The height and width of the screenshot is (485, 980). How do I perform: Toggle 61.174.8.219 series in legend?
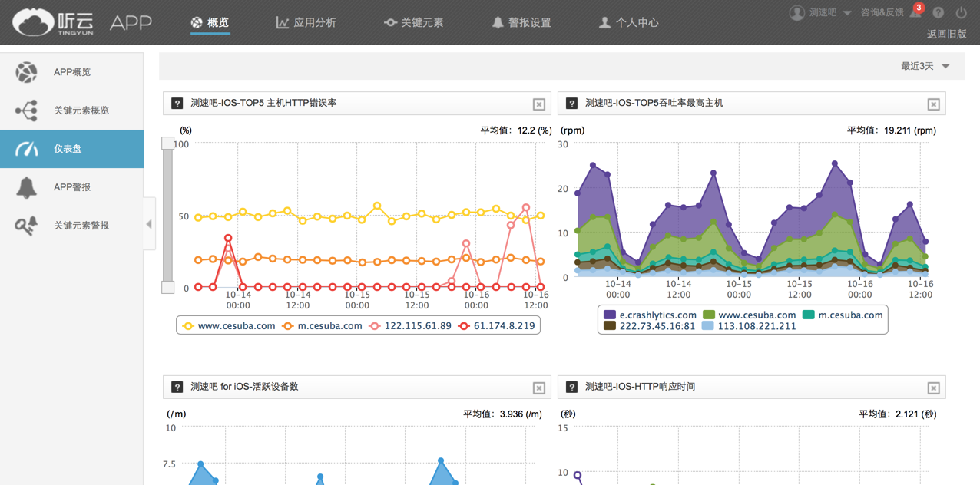(x=496, y=326)
